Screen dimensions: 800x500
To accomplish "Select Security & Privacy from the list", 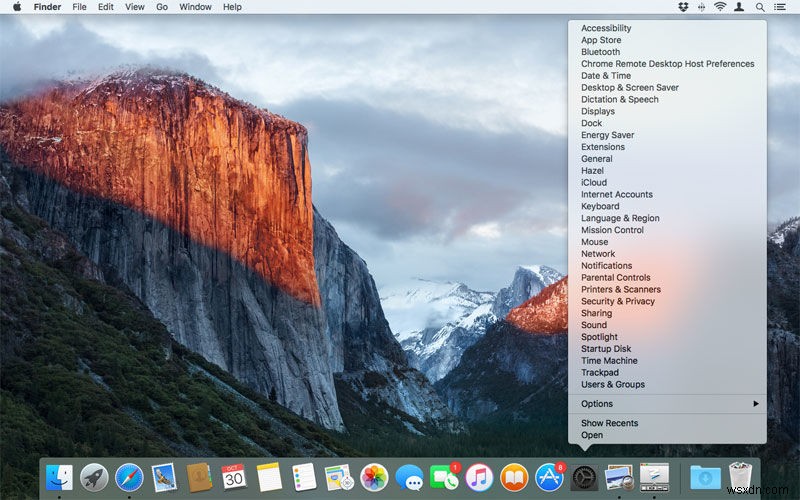I will (x=618, y=301).
